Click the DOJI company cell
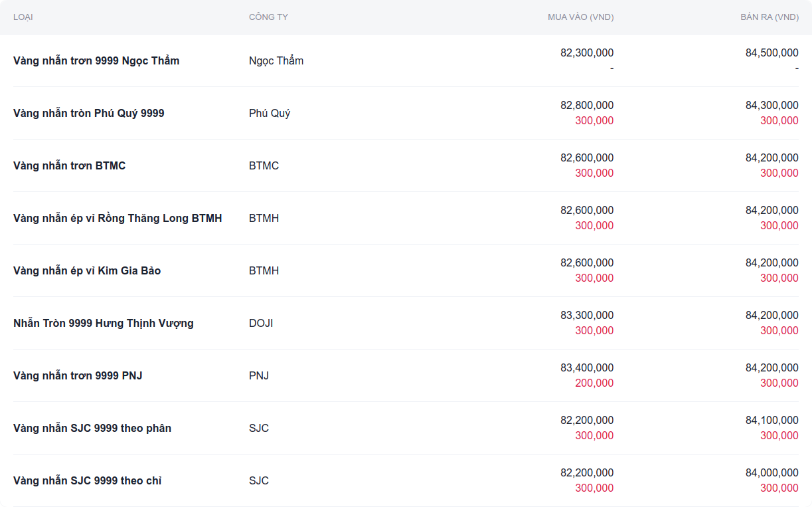The width and height of the screenshot is (812, 507). click(x=261, y=323)
